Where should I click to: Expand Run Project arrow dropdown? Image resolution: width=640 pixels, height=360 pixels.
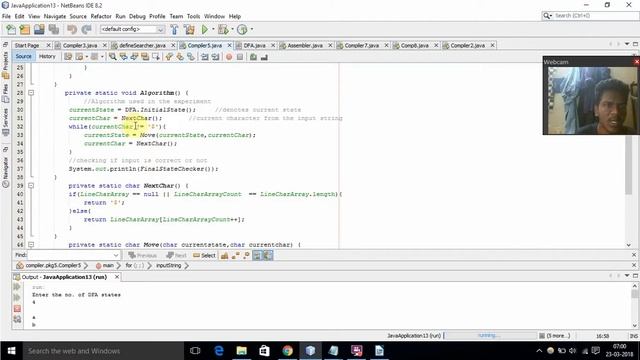(213, 29)
